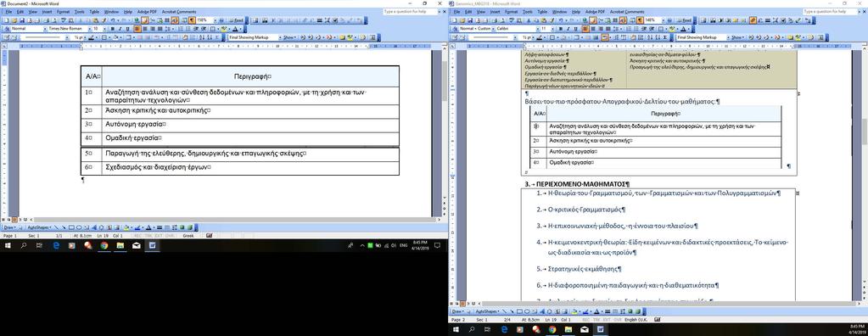Toggle Italic in the right Word window
The width and height of the screenshot is (868, 336).
(568, 28)
